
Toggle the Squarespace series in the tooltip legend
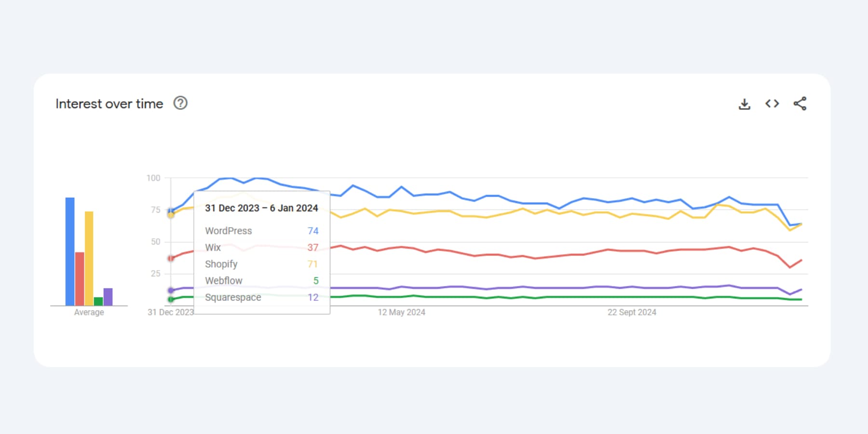tap(233, 298)
